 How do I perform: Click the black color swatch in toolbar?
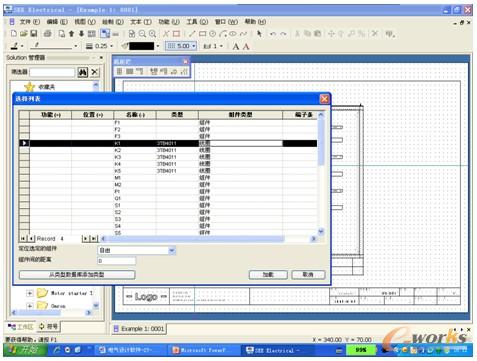pos(141,46)
